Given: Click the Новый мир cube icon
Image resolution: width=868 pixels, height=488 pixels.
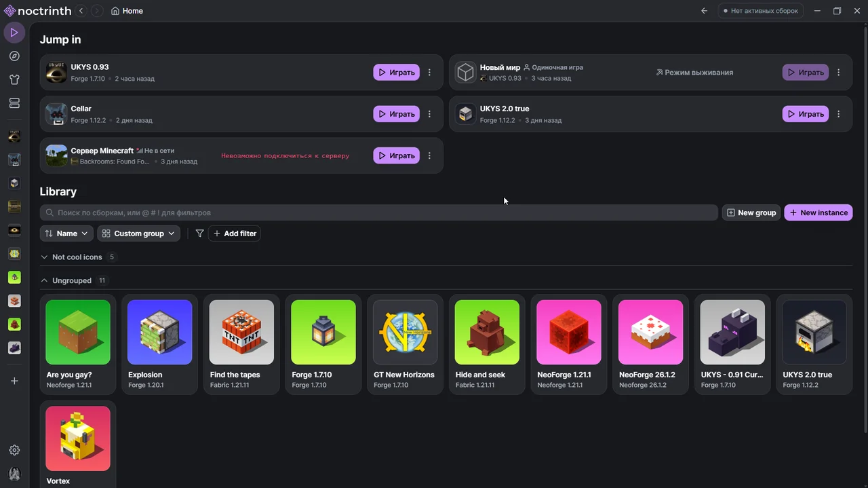Looking at the screenshot, I should (x=465, y=73).
